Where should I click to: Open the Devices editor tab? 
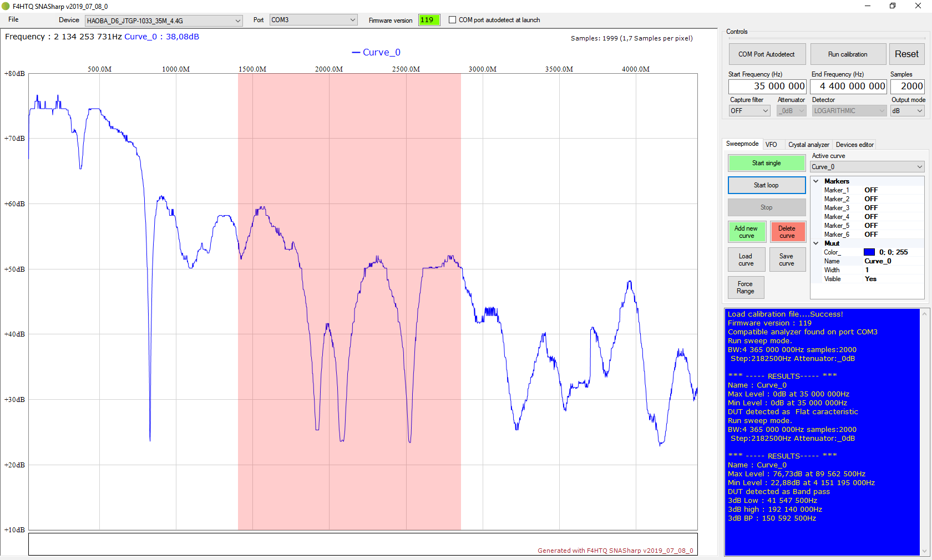[854, 145]
